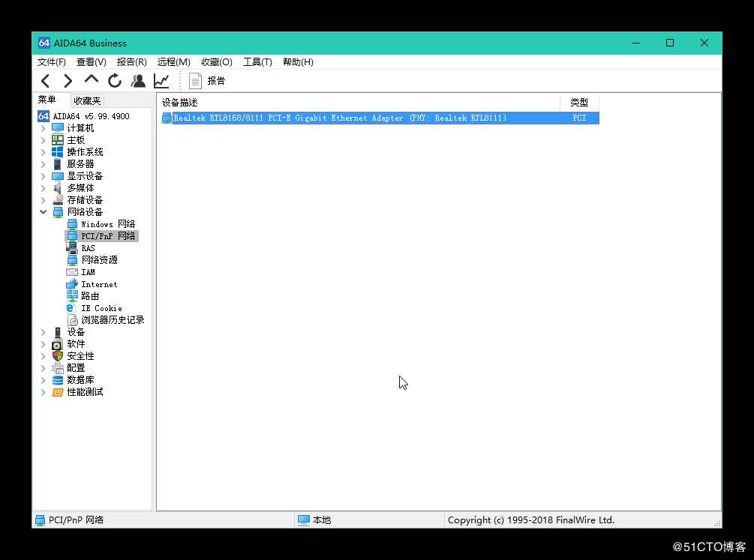This screenshot has height=560, width=754.
Task: Click the 存储设备 drive icon
Action: pyautogui.click(x=58, y=200)
